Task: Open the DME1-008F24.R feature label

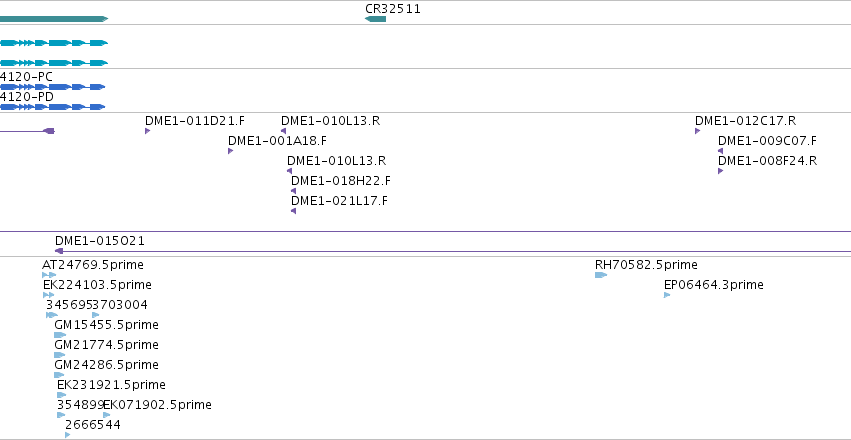Action: [x=767, y=161]
